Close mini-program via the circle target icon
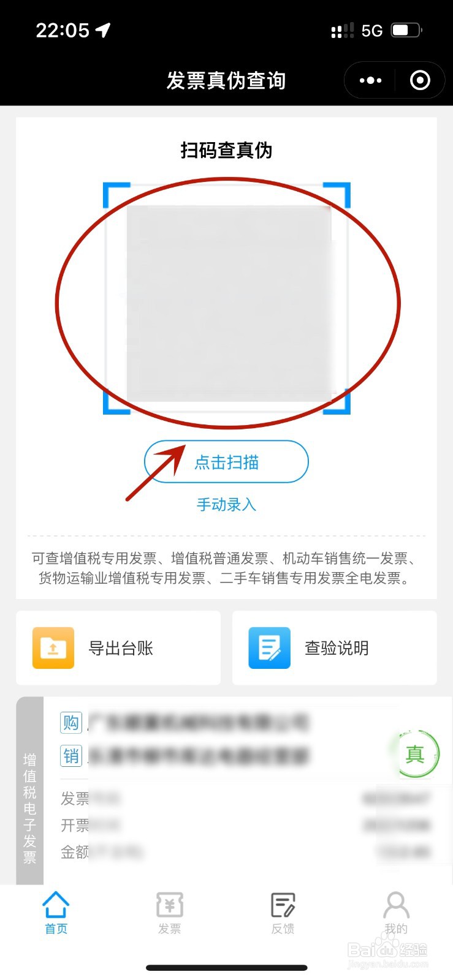 pos(420,80)
